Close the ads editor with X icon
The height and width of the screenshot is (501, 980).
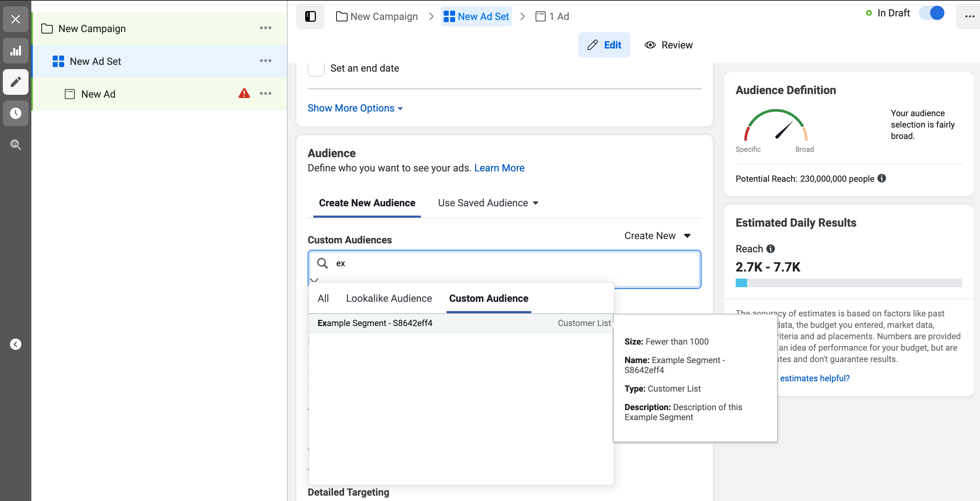16,19
